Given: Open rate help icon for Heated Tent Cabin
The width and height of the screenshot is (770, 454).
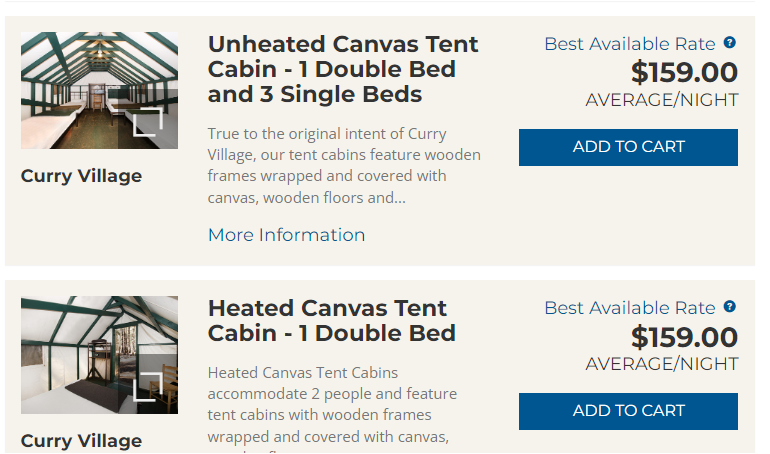Looking at the screenshot, I should click(x=730, y=307).
